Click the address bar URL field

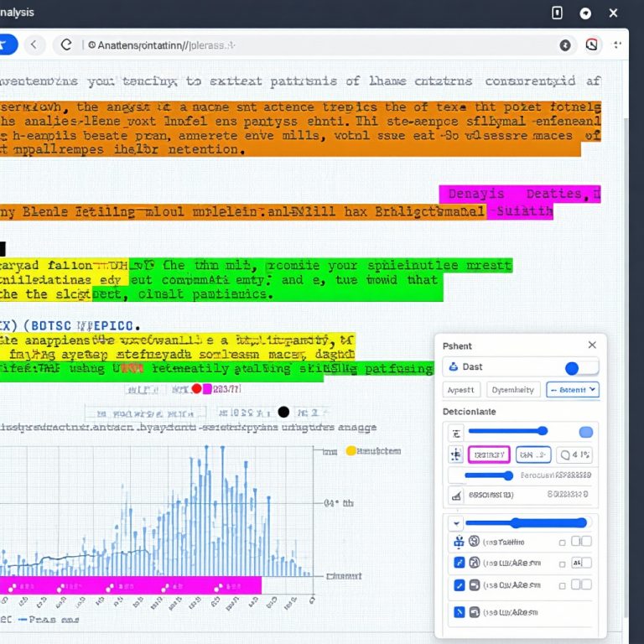(x=316, y=44)
